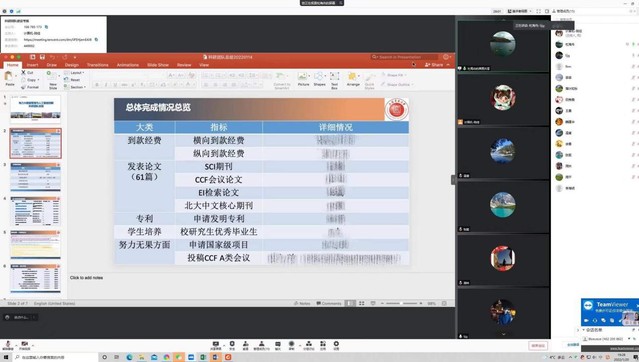
Task: Switch to the Transitions ribbon tab
Action: coord(97,65)
